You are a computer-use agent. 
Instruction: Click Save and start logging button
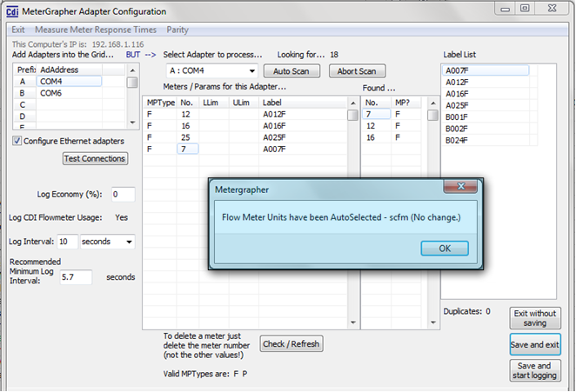(535, 370)
